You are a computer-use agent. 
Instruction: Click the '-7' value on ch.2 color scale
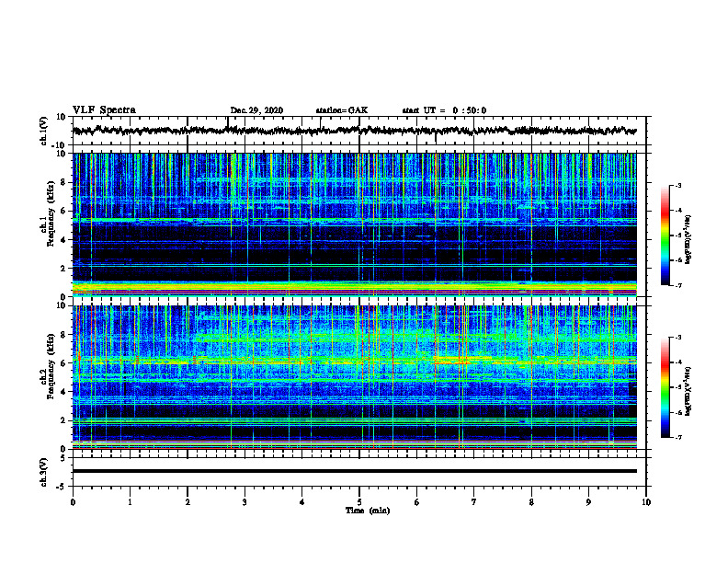(x=678, y=437)
